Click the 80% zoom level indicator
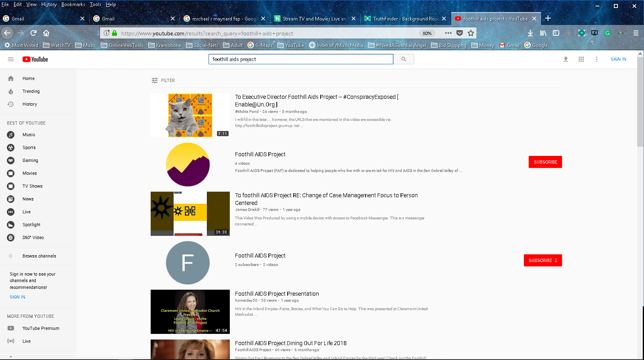 [427, 33]
